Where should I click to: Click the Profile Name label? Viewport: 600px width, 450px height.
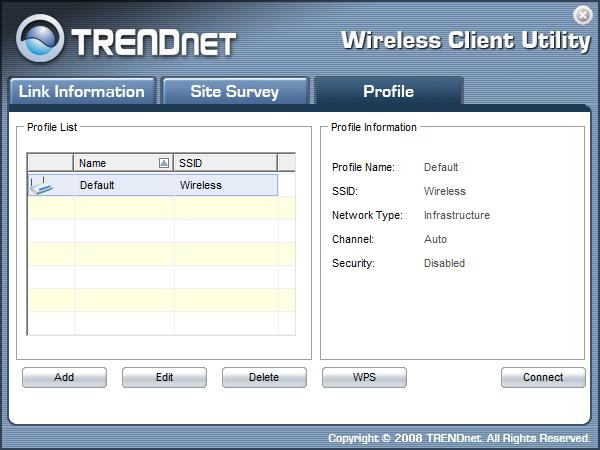(363, 167)
